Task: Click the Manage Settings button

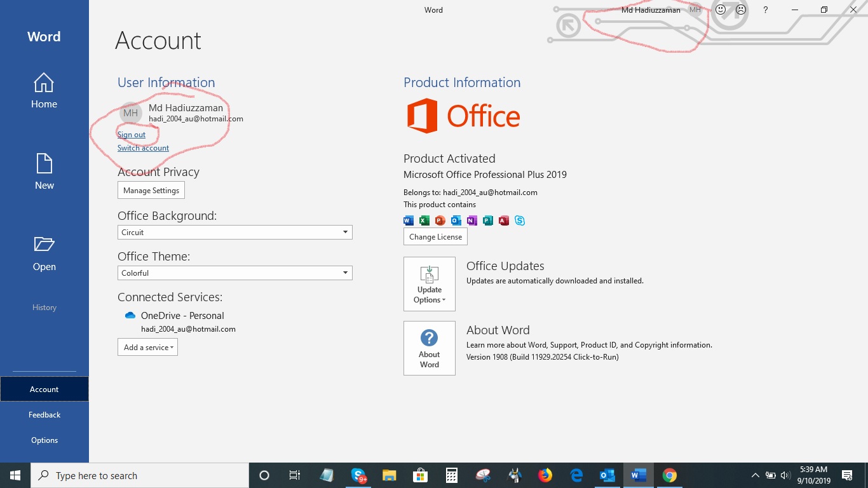Action: coord(151,191)
